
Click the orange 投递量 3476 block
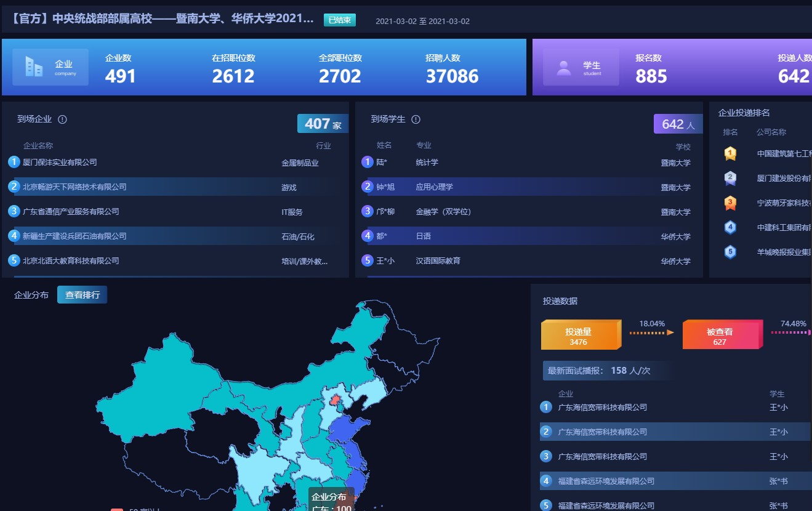pos(582,336)
